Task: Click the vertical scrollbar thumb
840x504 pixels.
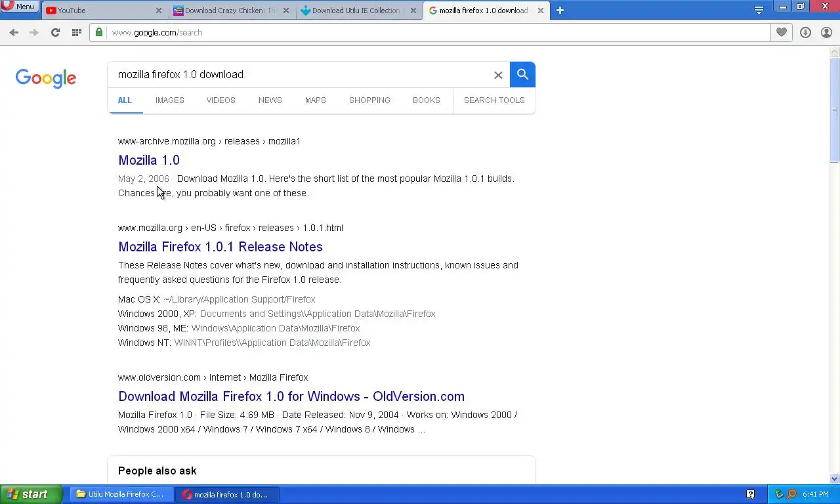Action: [835, 110]
